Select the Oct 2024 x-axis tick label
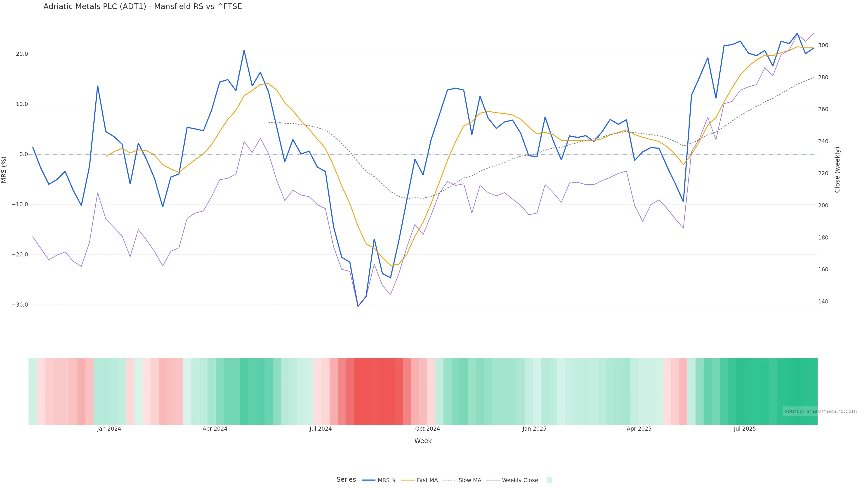868x488 pixels. tap(427, 429)
